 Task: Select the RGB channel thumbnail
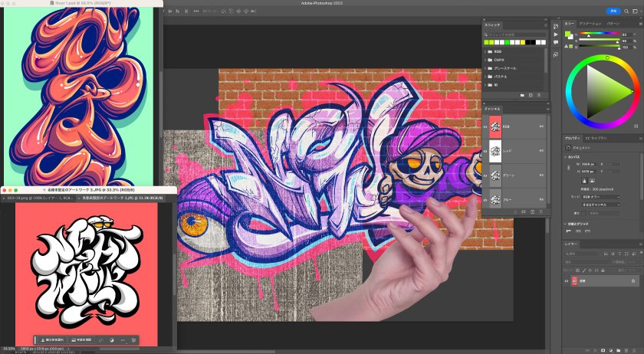click(x=496, y=127)
